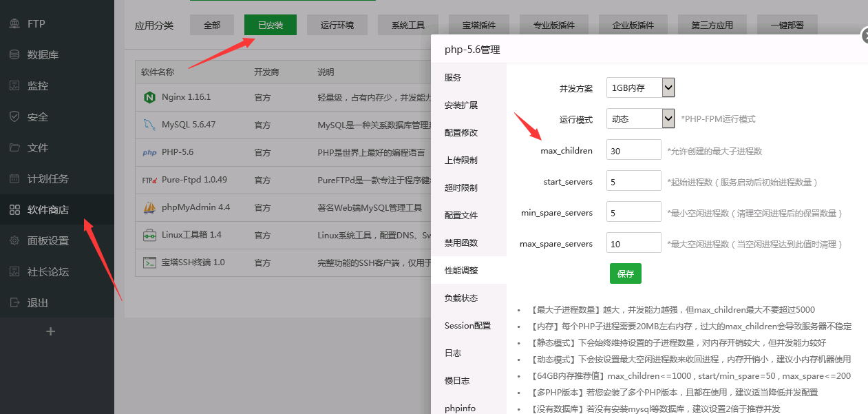
Task: Open 负载状态 tab in php dialog
Action: click(x=469, y=298)
